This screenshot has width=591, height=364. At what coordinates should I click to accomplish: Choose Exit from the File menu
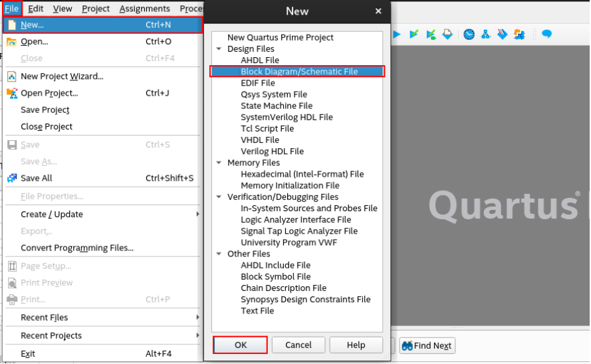[102, 353]
